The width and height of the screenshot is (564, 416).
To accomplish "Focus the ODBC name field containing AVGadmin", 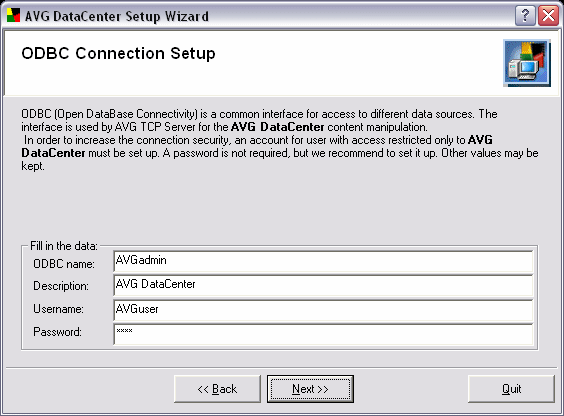I will pos(323,261).
